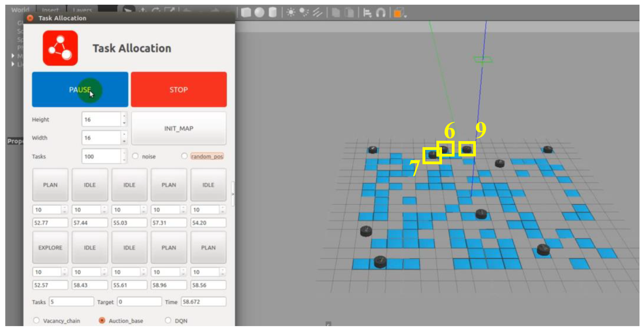Viewport: 644px width, 331px height.
Task: Adjust the Height spinbox arrows
Action: pyautogui.click(x=124, y=119)
